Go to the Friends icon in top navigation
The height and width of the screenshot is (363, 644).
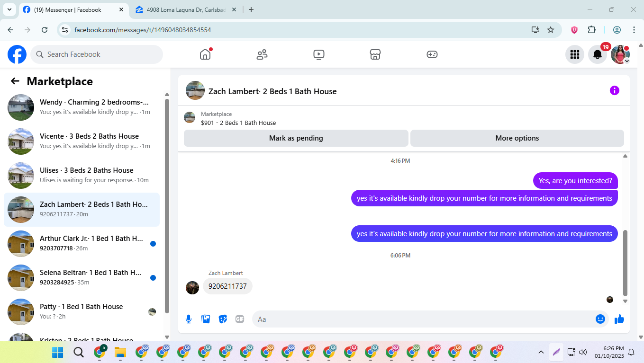coord(262,54)
